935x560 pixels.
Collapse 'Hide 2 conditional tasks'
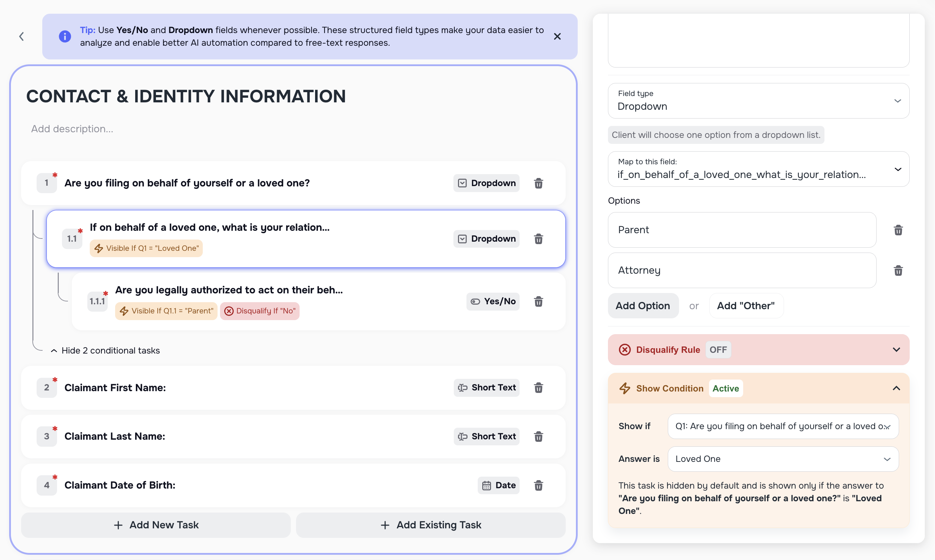pyautogui.click(x=106, y=350)
